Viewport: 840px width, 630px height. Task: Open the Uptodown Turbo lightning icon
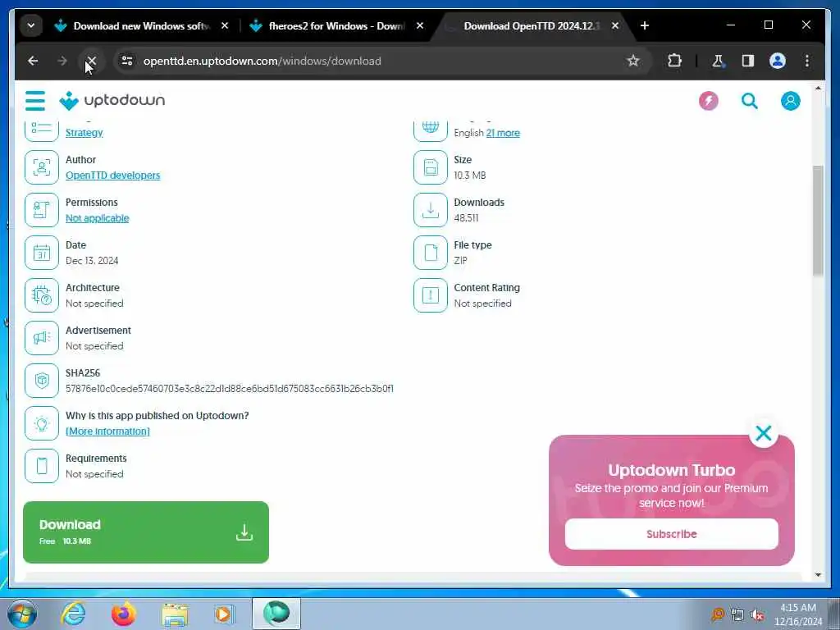point(708,101)
